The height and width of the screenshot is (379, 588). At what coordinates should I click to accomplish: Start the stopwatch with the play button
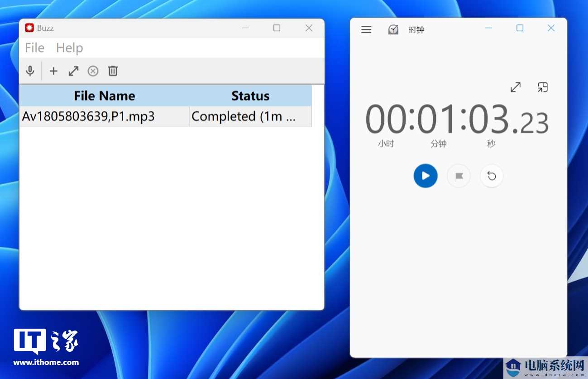pyautogui.click(x=425, y=176)
